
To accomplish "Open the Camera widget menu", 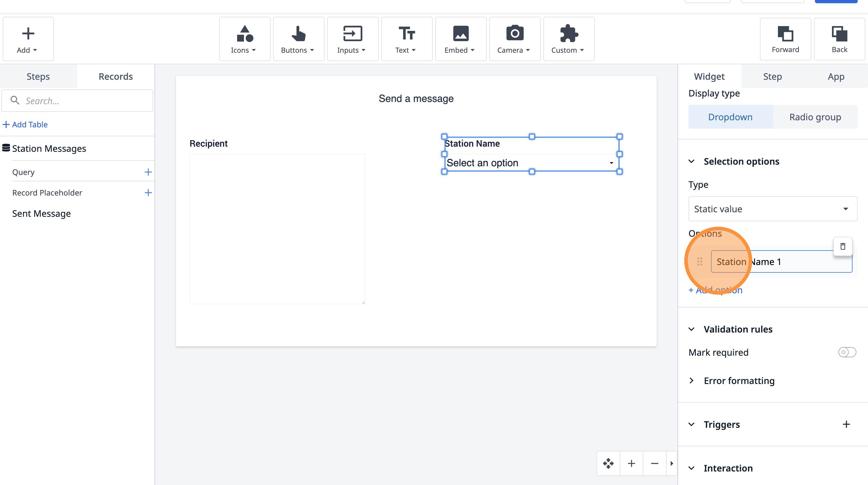I will point(514,39).
